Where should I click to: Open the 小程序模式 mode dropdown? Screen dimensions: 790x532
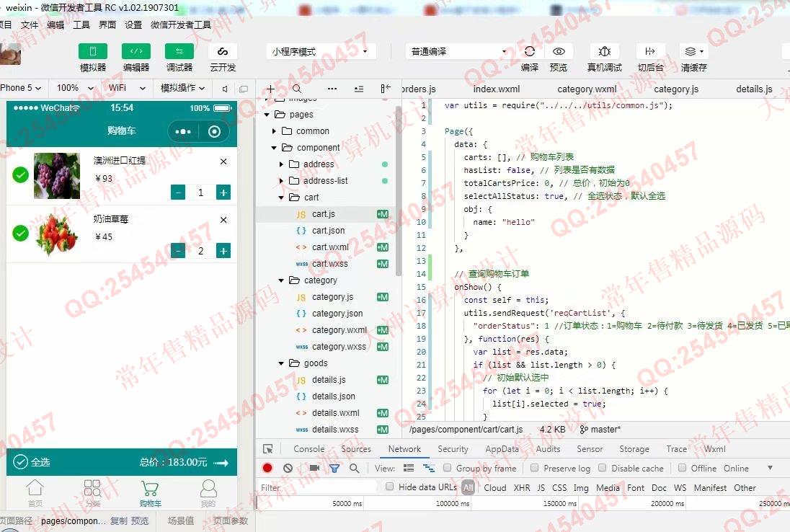point(319,51)
